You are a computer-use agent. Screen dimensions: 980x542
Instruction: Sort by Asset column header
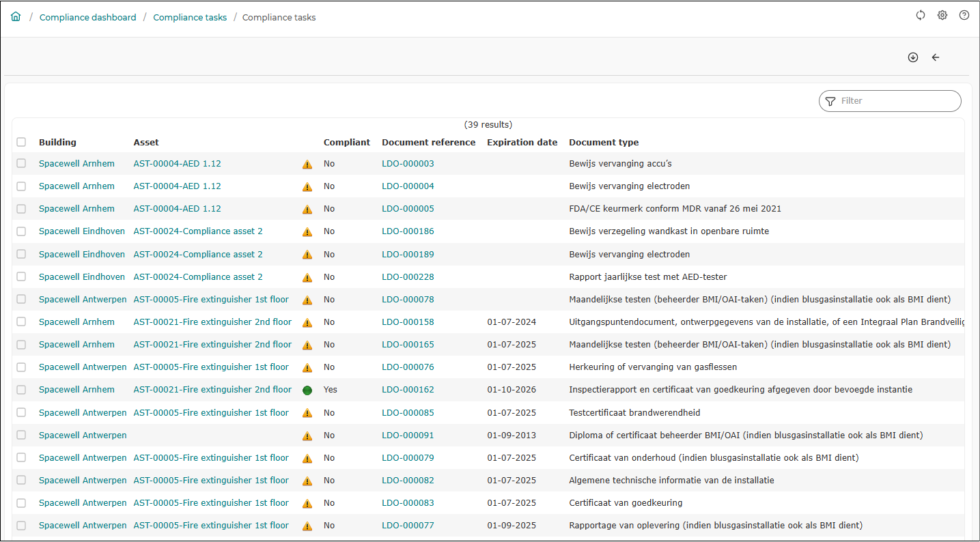(146, 142)
